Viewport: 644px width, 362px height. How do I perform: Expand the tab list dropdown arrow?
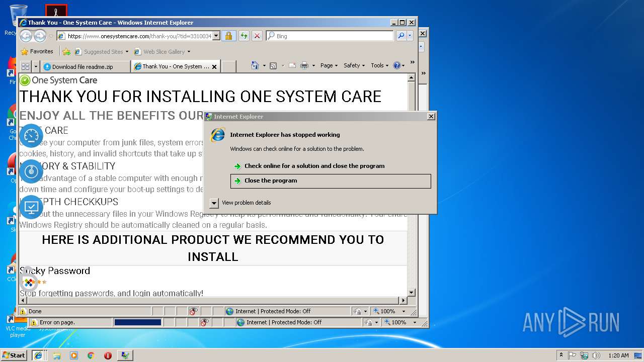[36, 66]
